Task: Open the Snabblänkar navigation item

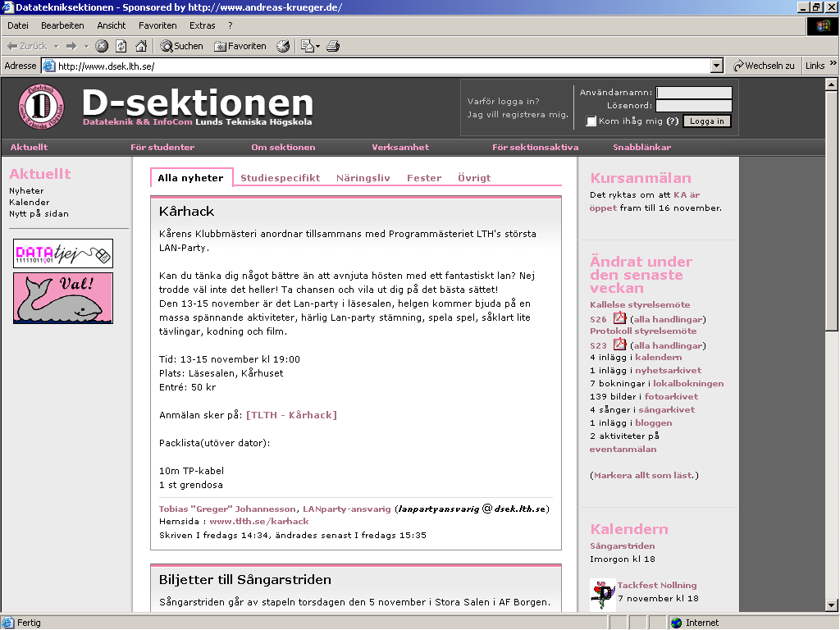Action: (641, 148)
